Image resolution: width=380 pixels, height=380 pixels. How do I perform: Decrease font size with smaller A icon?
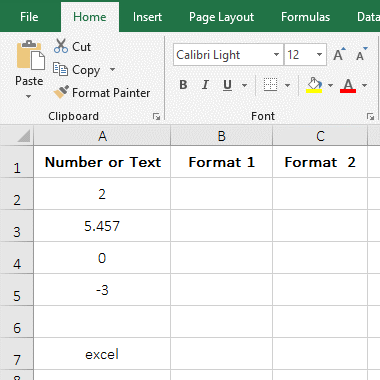pos(361,54)
